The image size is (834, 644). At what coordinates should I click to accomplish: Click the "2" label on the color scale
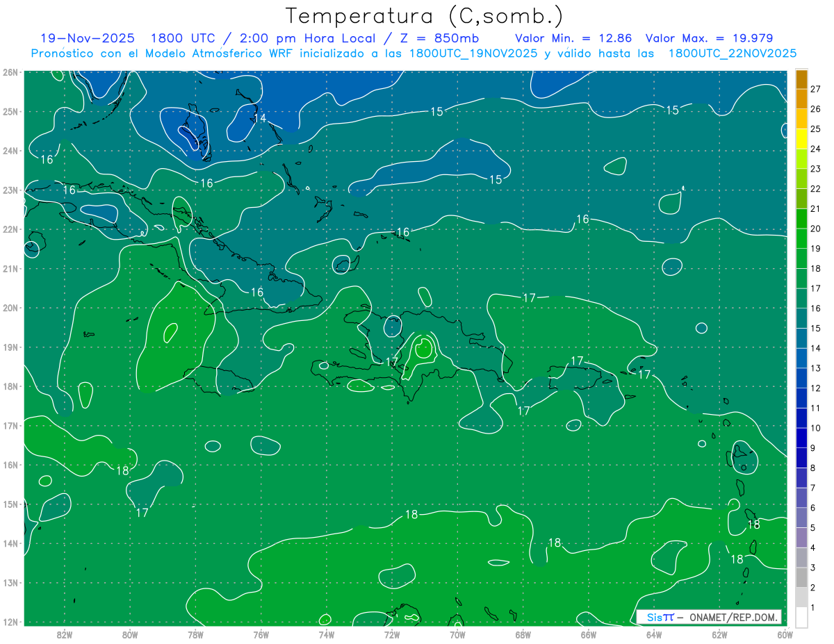point(813,588)
